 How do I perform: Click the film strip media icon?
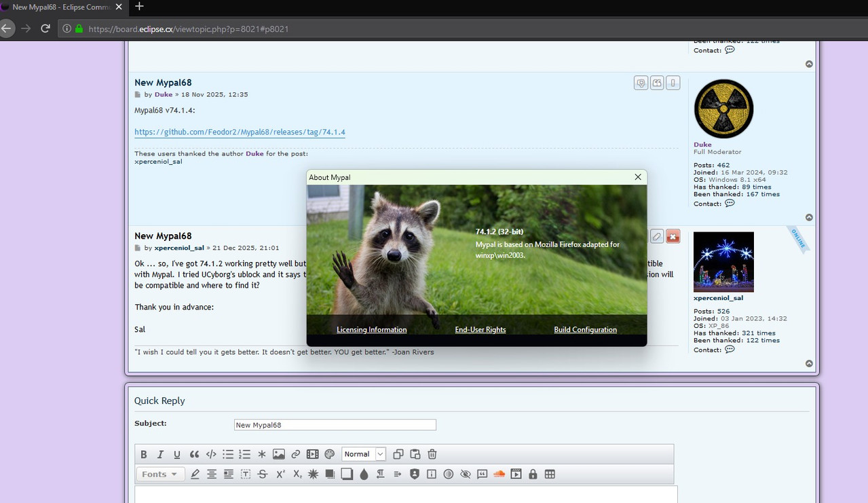point(312,454)
